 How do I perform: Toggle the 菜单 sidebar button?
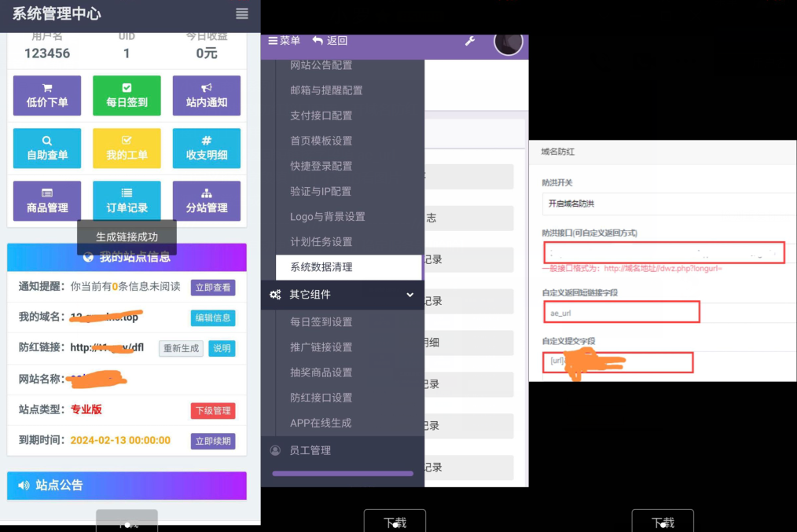(285, 41)
